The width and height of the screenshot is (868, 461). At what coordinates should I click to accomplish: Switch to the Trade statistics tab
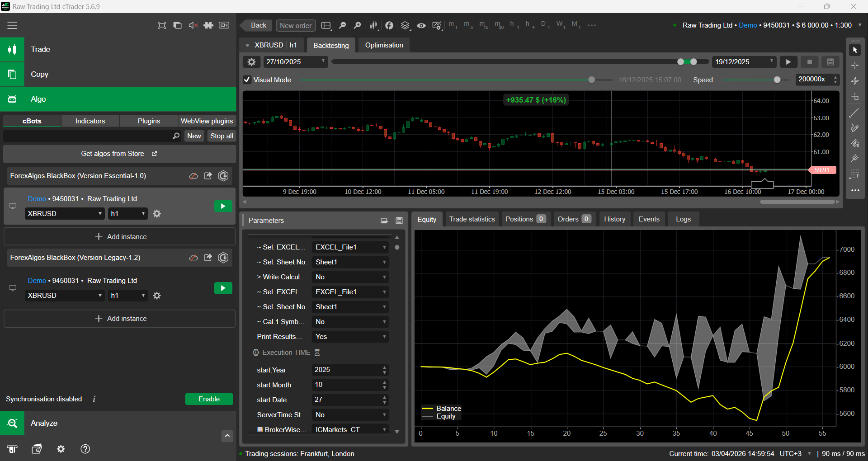pos(472,219)
